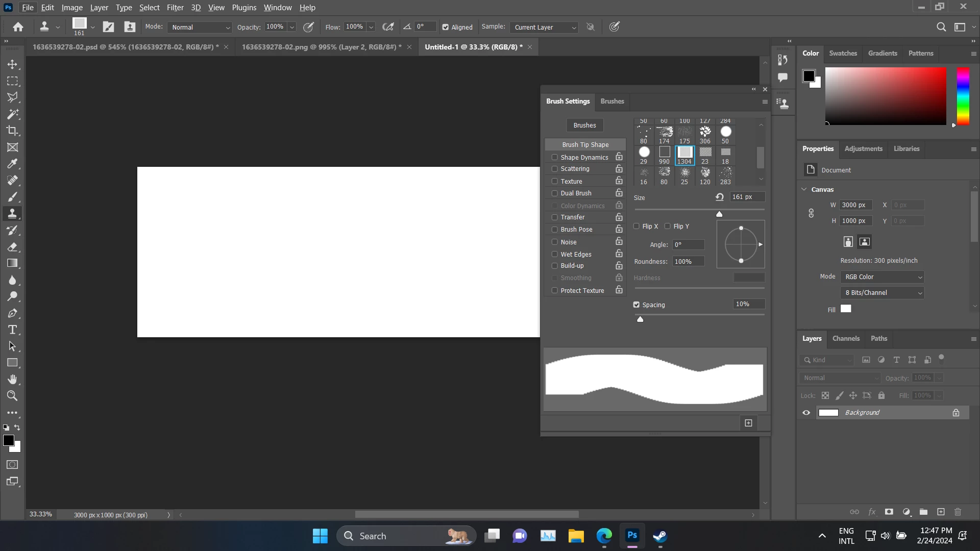Click the rainbow hue slider strip
The image size is (980, 551).
coord(963,96)
